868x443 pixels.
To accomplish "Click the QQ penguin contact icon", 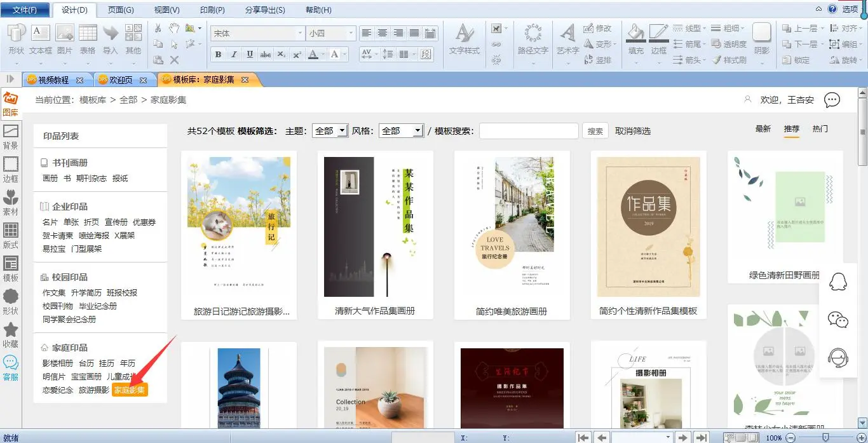I will click(839, 282).
